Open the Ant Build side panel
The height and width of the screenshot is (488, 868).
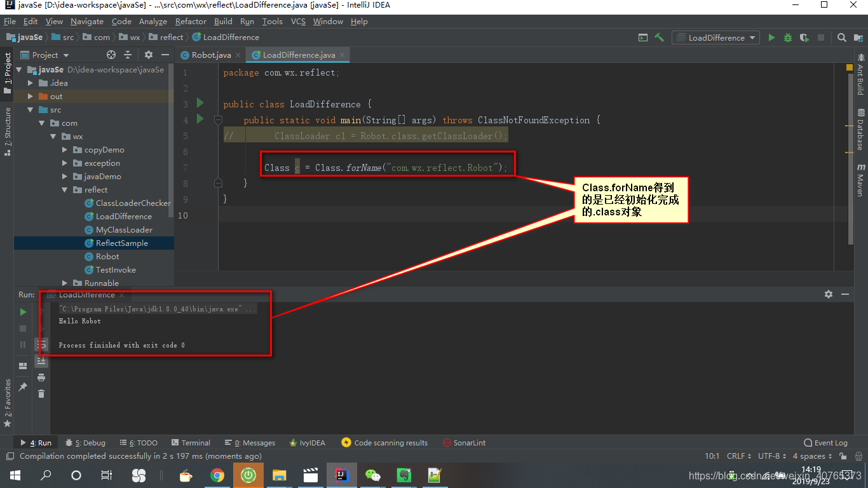860,74
